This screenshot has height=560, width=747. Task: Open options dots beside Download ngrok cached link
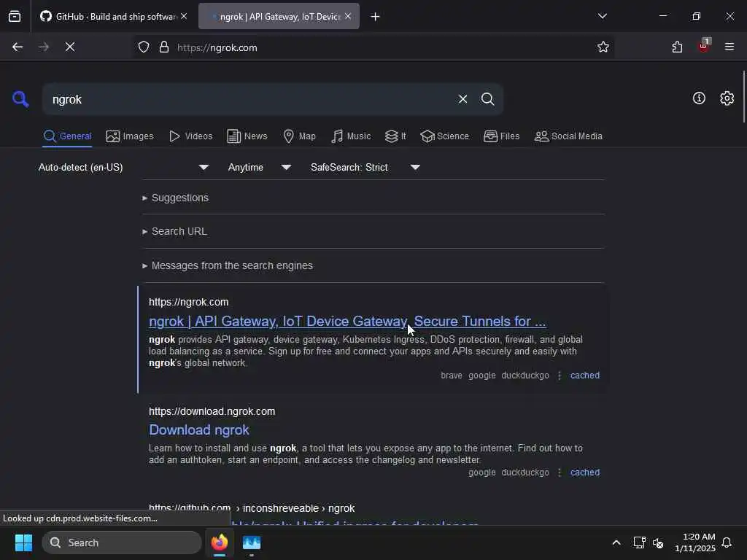click(x=560, y=472)
